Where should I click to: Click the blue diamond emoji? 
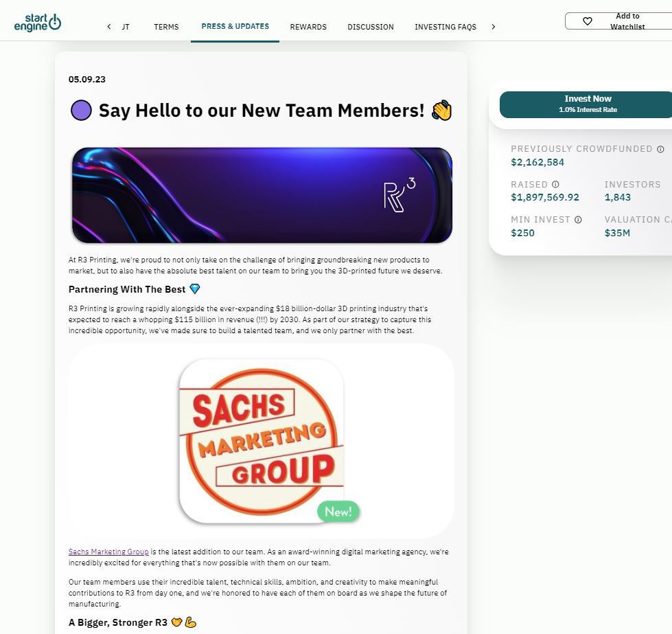coord(194,288)
